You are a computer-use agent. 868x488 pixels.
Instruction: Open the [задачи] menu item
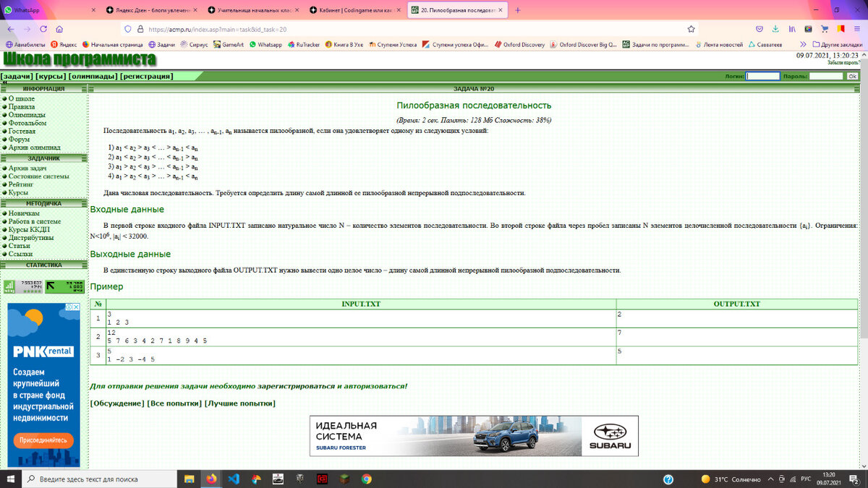pos(17,76)
